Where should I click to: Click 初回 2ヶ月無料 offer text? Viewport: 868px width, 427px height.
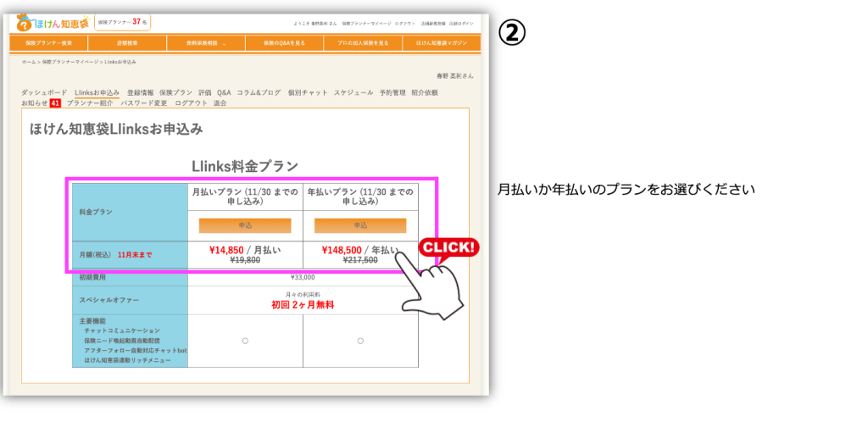point(303,305)
